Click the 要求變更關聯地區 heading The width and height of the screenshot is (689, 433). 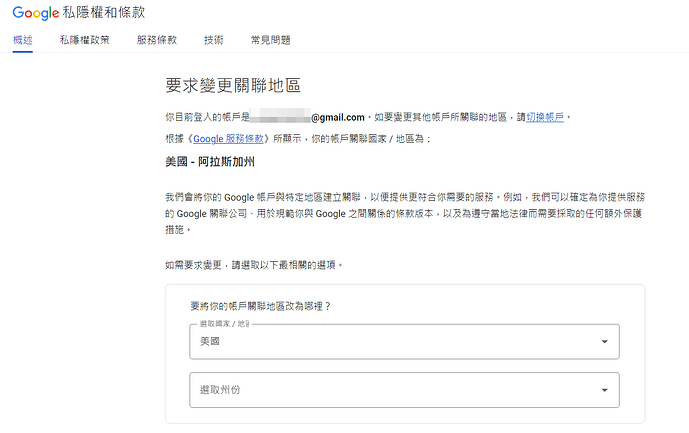pyautogui.click(x=233, y=85)
